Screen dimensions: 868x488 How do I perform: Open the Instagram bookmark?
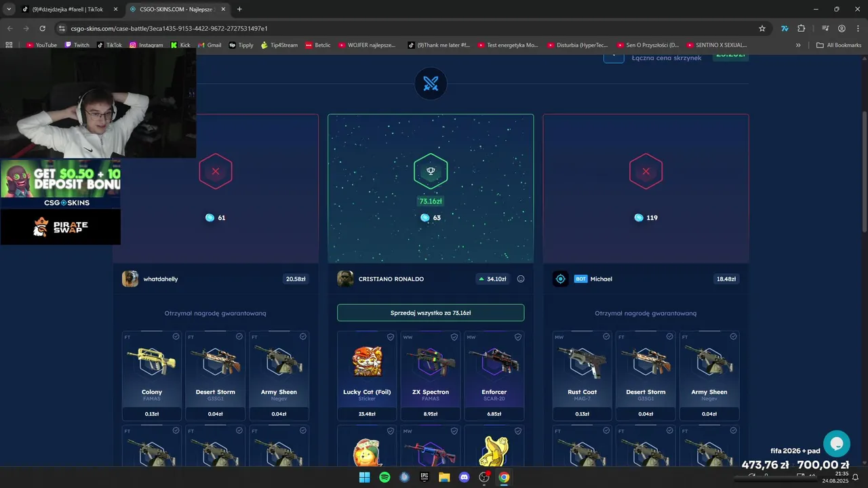tap(146, 45)
